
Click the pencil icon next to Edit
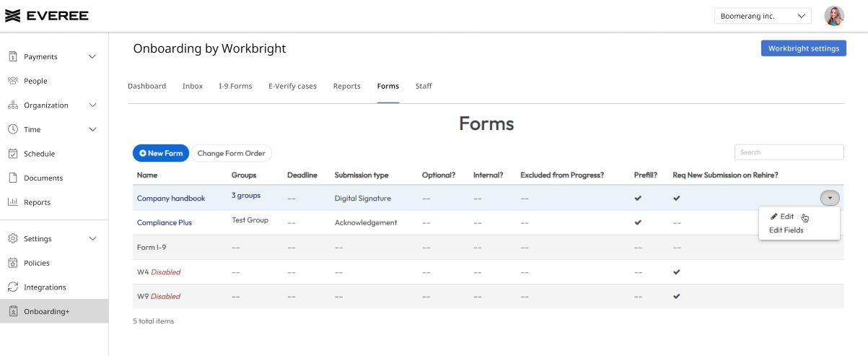774,217
